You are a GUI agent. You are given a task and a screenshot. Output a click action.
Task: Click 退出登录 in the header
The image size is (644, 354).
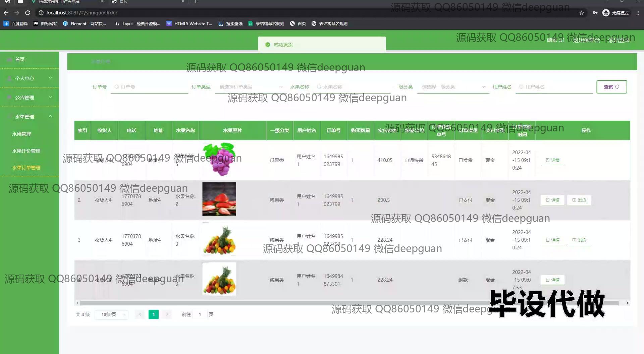(620, 40)
